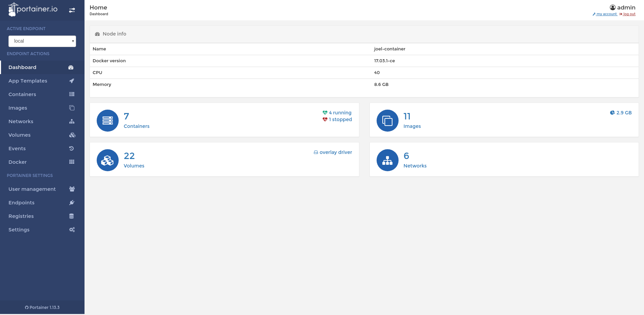644x315 pixels.
Task: Click the Endpoints plug icon
Action: [72, 203]
